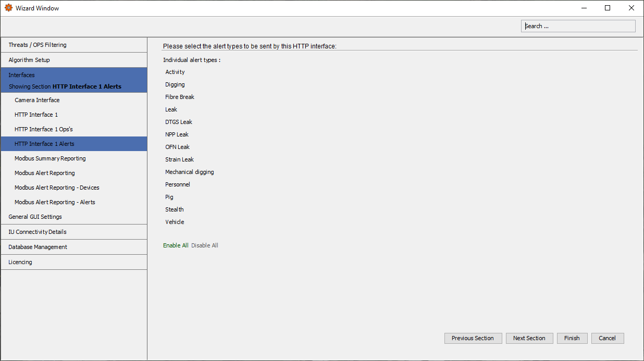This screenshot has width=644, height=361.
Task: Click Disable All alert types
Action: coord(205,245)
